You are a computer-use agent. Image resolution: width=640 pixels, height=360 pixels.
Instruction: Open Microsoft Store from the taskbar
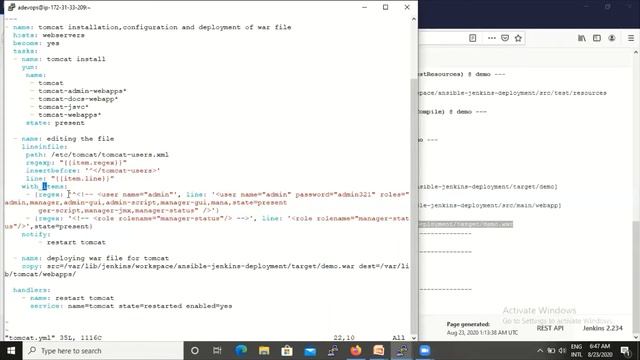[x=287, y=351]
